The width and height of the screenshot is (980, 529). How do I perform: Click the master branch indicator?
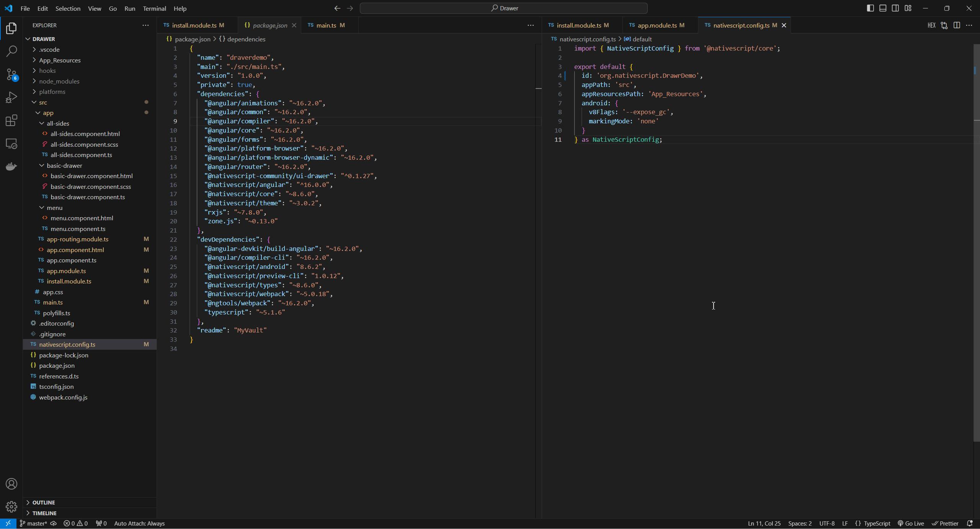[x=34, y=523]
